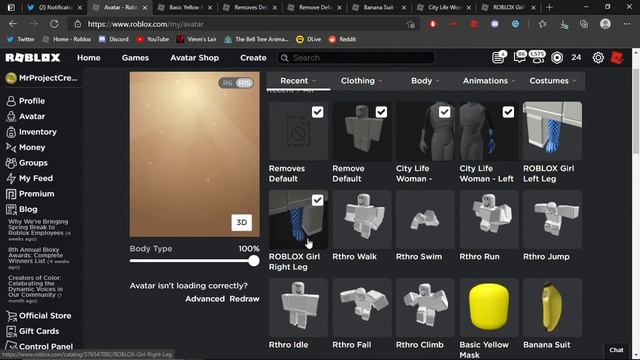Viewport: 640px width, 360px height.
Task: Select the Rthro Jump animation thumbnail
Action: click(x=553, y=219)
